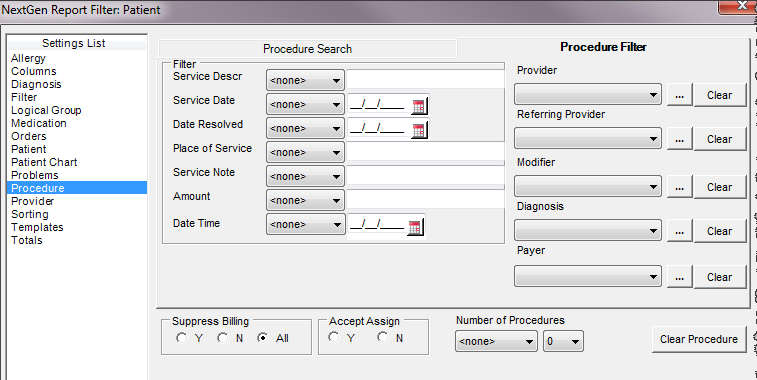Image resolution: width=757 pixels, height=380 pixels.
Task: Click the Payer ellipsis browse button
Action: tap(679, 277)
